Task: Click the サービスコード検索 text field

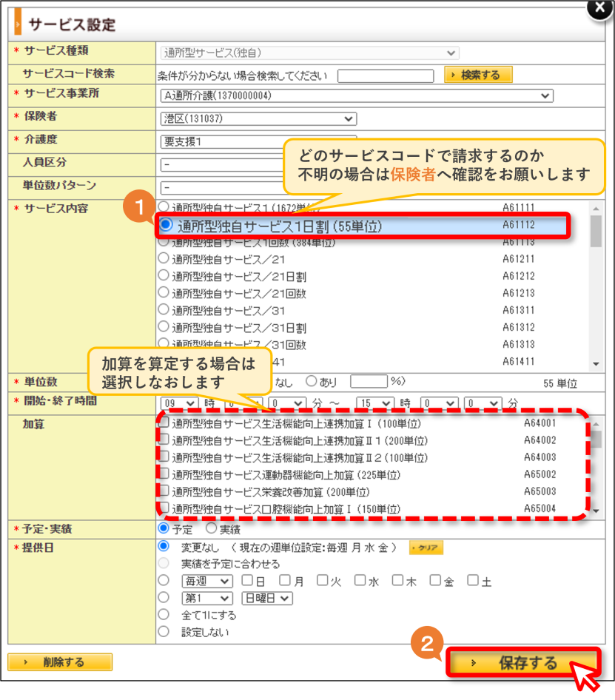Action: pos(386,76)
